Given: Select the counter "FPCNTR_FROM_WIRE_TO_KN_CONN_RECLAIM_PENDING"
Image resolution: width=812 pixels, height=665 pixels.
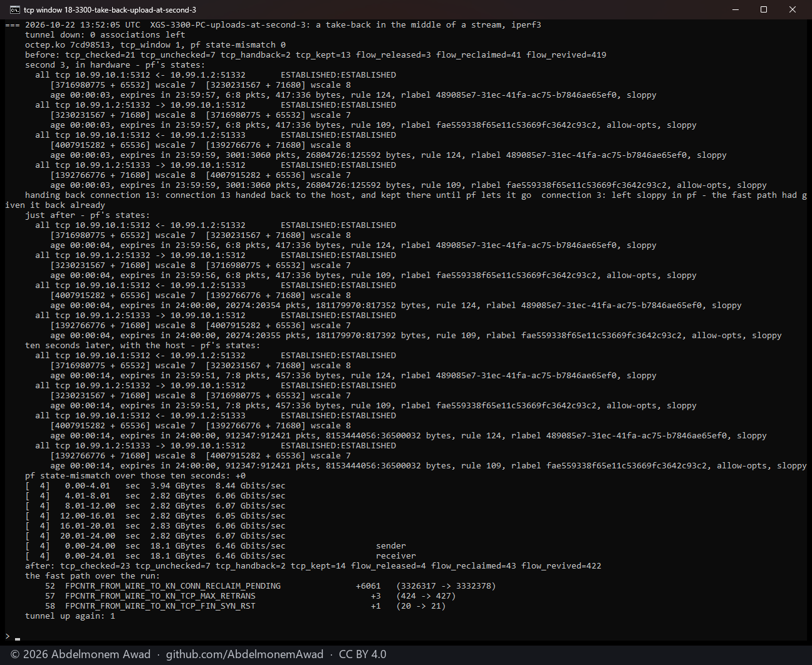Looking at the screenshot, I should click(x=173, y=586).
